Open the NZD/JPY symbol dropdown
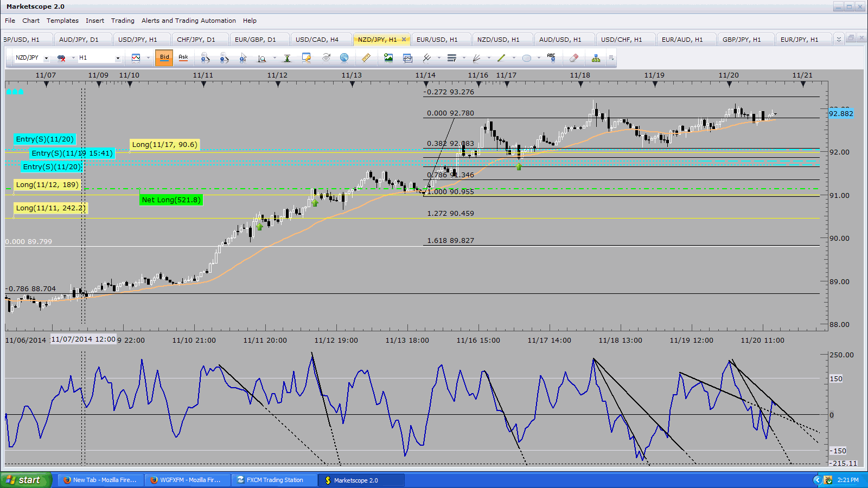The width and height of the screenshot is (868, 488). pyautogui.click(x=46, y=58)
